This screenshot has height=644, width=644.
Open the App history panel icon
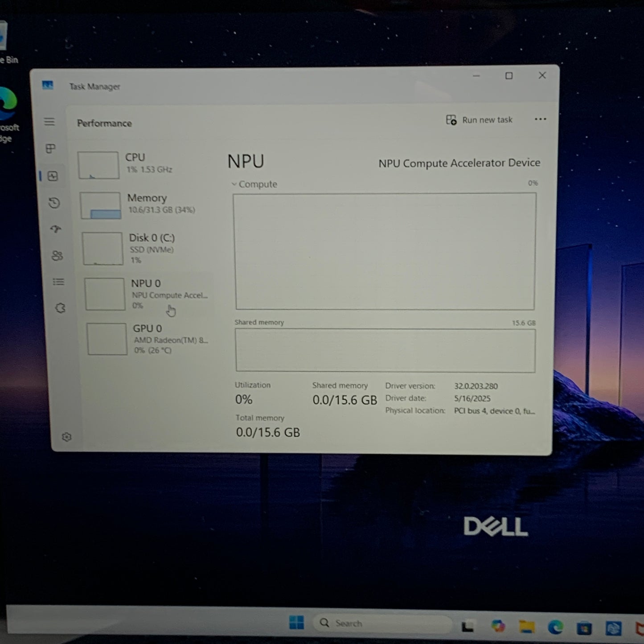54,203
